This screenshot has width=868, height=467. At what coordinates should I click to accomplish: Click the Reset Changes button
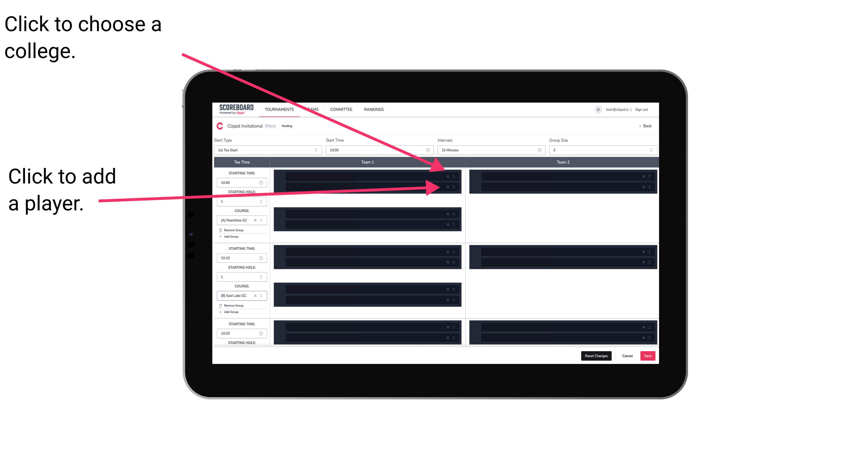click(596, 355)
